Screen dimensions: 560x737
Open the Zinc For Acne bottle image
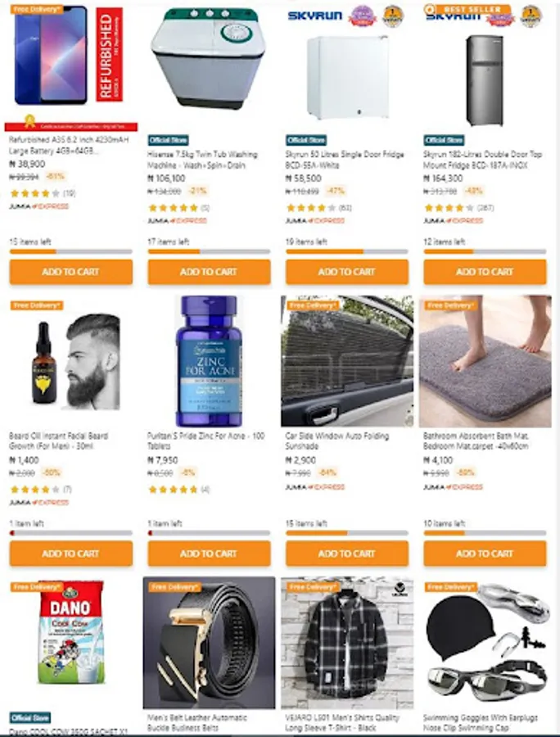(x=209, y=361)
